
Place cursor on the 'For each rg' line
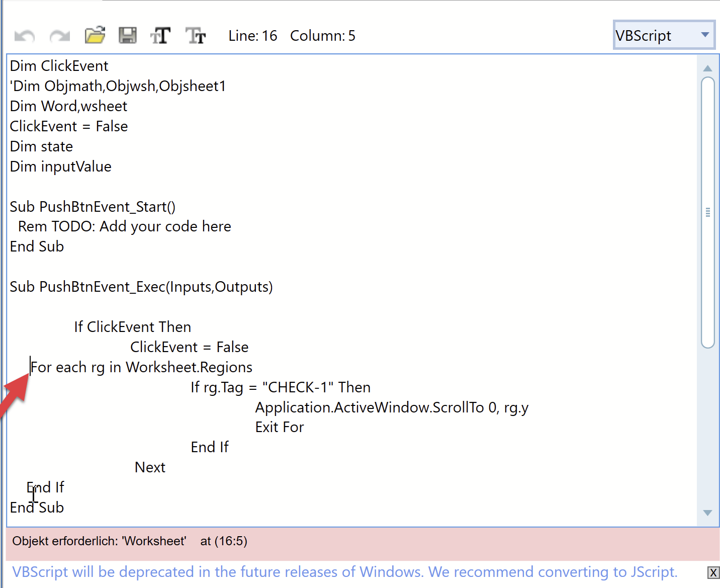click(141, 367)
